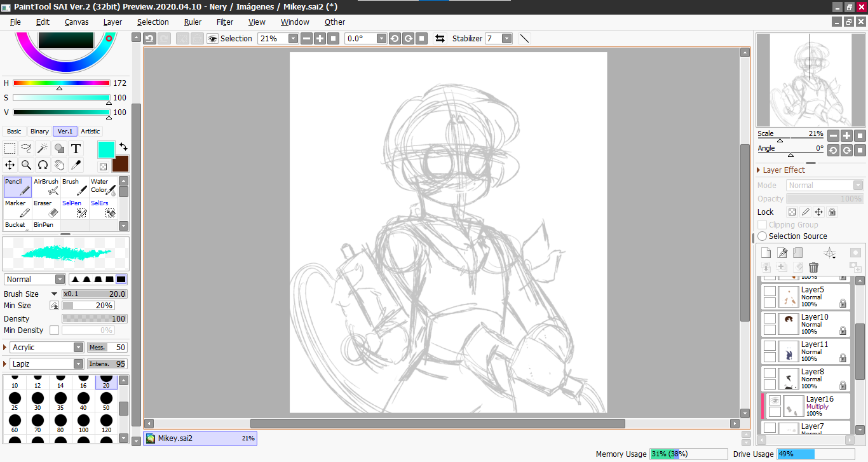Show Layer11 via its visibility box

770,346
